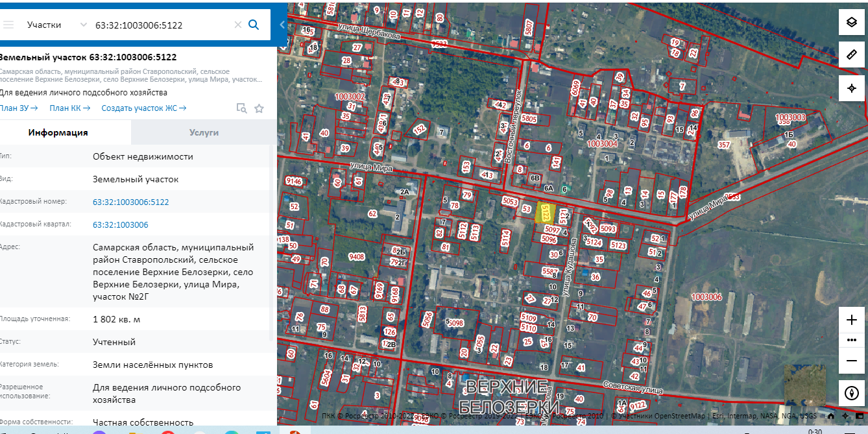Click the magnifier search icon
Screen dimensions: 868x434
coord(254,25)
